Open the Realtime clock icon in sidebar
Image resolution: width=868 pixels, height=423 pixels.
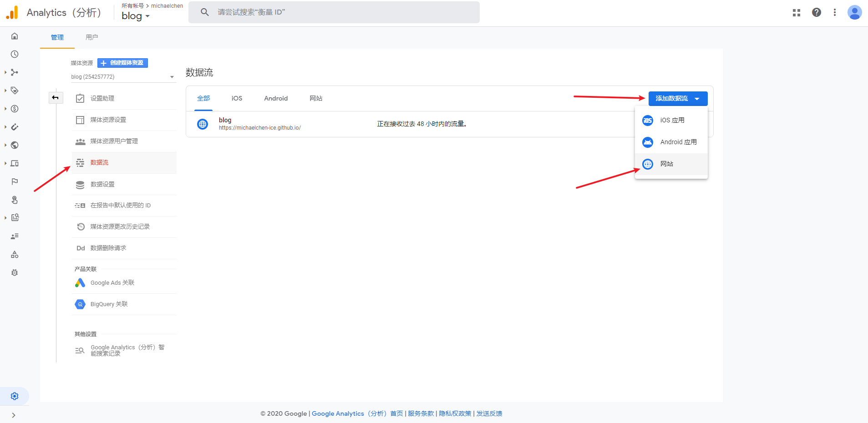[x=15, y=54]
